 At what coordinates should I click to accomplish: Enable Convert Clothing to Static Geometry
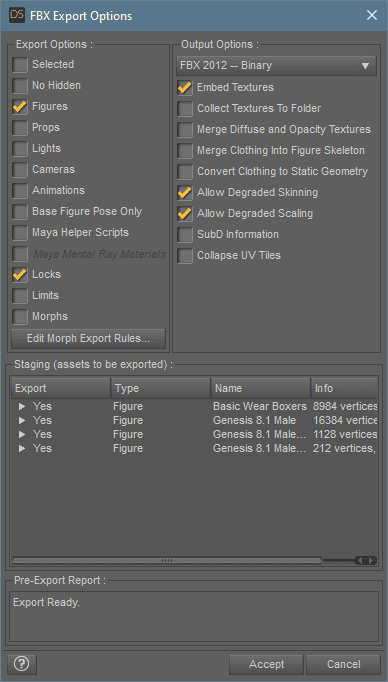pos(185,171)
